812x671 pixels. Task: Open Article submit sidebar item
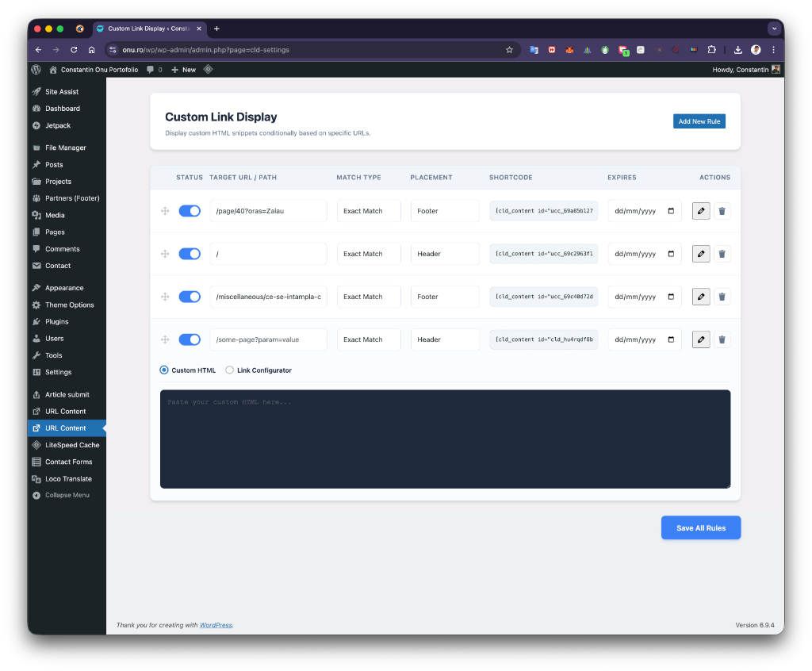pyautogui.click(x=67, y=395)
